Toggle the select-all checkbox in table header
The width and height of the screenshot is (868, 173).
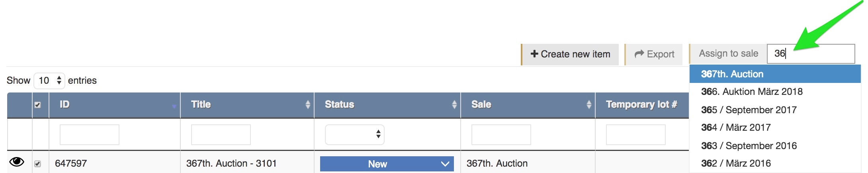click(37, 105)
